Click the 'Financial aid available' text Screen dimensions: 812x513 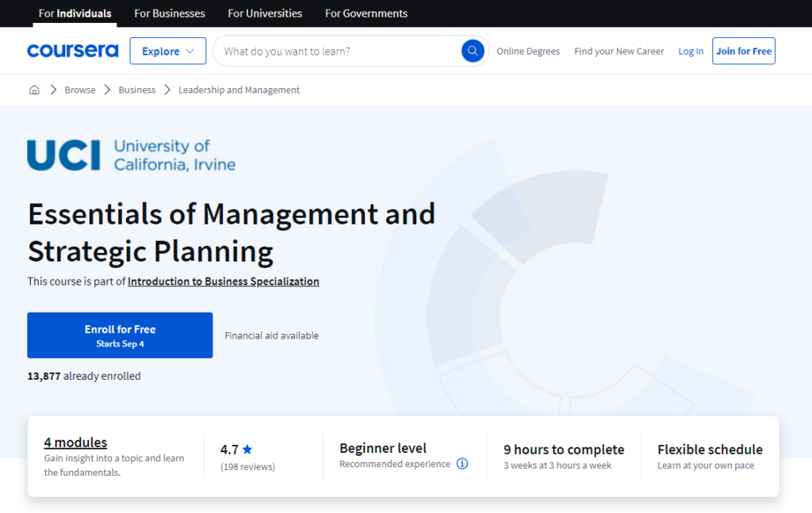point(271,335)
